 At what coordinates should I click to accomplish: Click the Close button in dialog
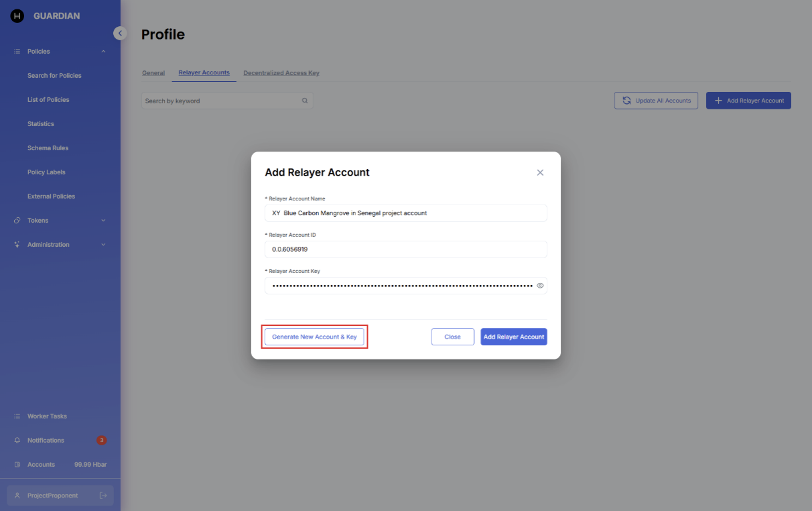(x=452, y=337)
